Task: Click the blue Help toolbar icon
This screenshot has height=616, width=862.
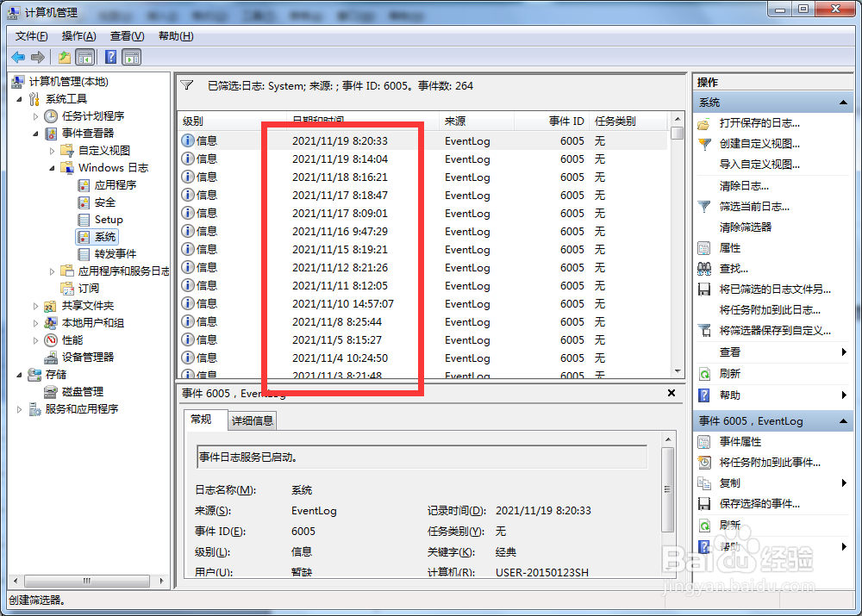Action: [110, 57]
